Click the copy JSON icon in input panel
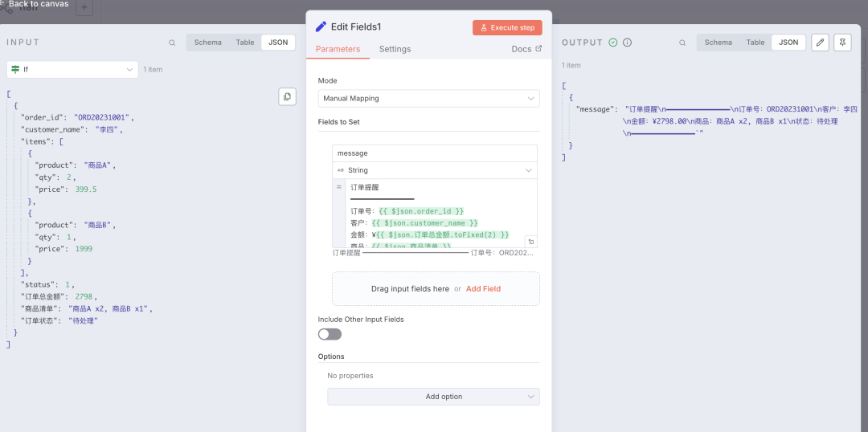The width and height of the screenshot is (868, 432). (287, 96)
